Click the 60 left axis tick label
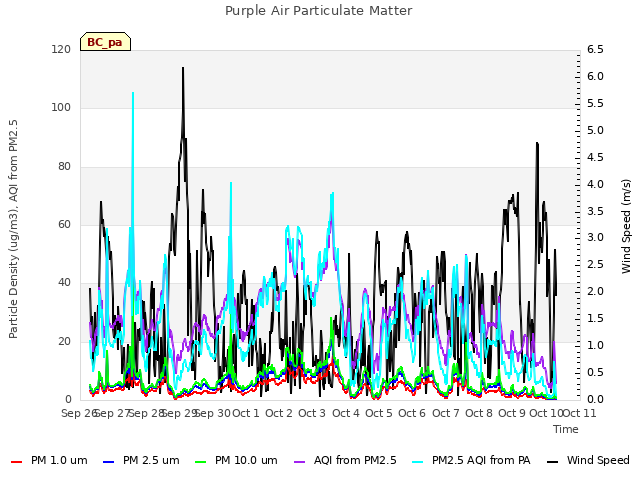 click(x=64, y=224)
